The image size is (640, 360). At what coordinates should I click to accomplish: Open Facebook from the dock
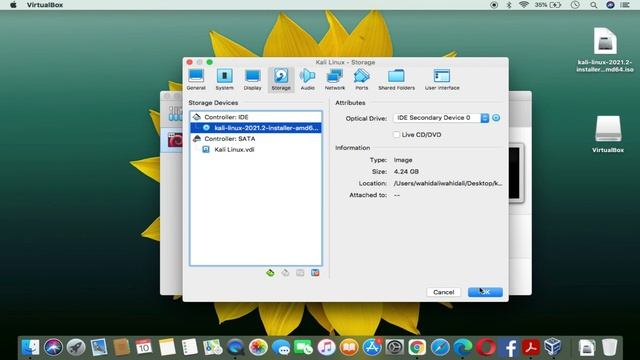(508, 347)
